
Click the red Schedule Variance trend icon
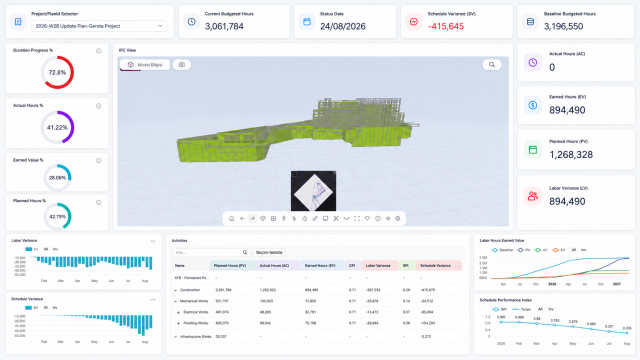point(414,22)
